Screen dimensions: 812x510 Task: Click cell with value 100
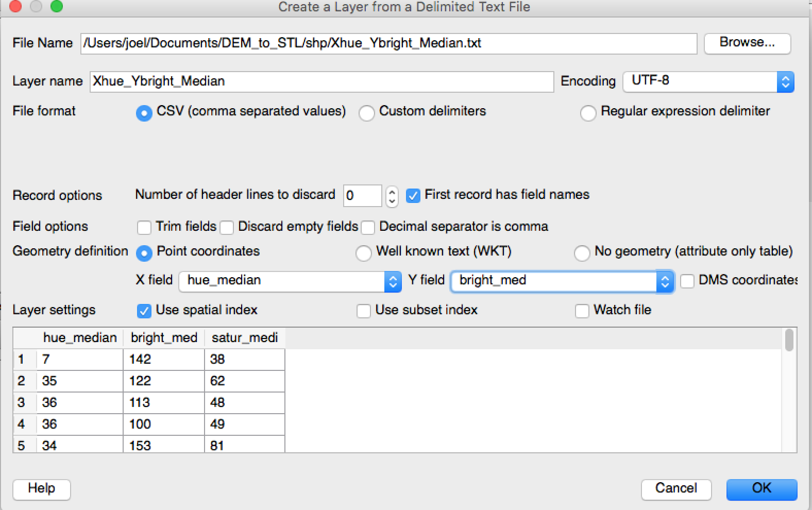[x=164, y=424]
